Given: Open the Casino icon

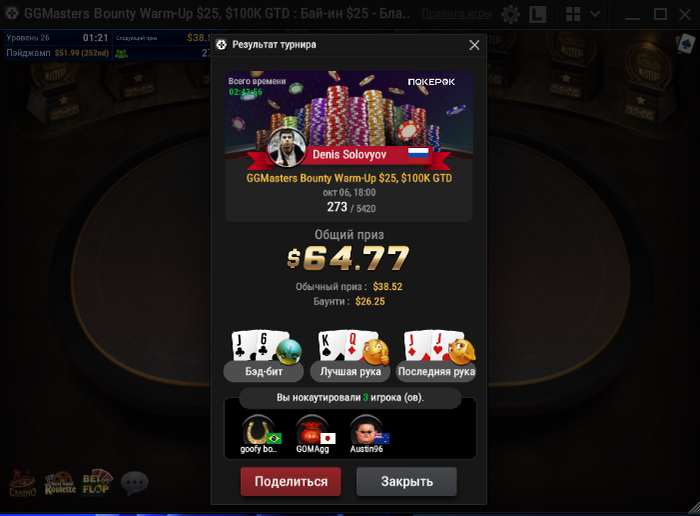Looking at the screenshot, I should pyautogui.click(x=22, y=483).
